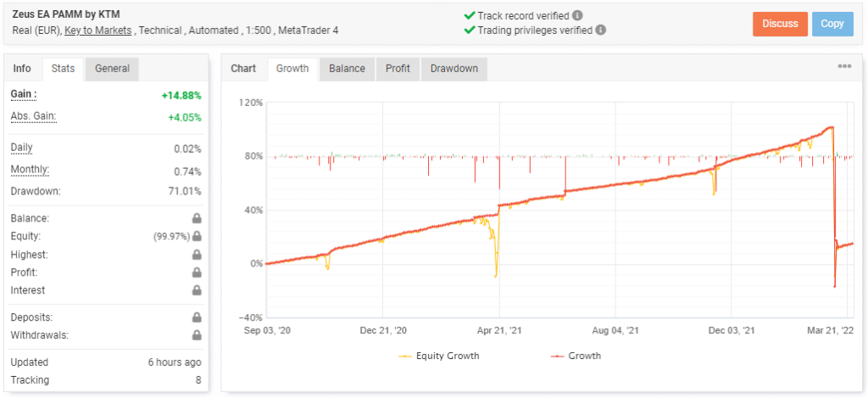Click the lock icon next to Withdrawals
Image resolution: width=868 pixels, height=398 pixels.
pyautogui.click(x=197, y=335)
